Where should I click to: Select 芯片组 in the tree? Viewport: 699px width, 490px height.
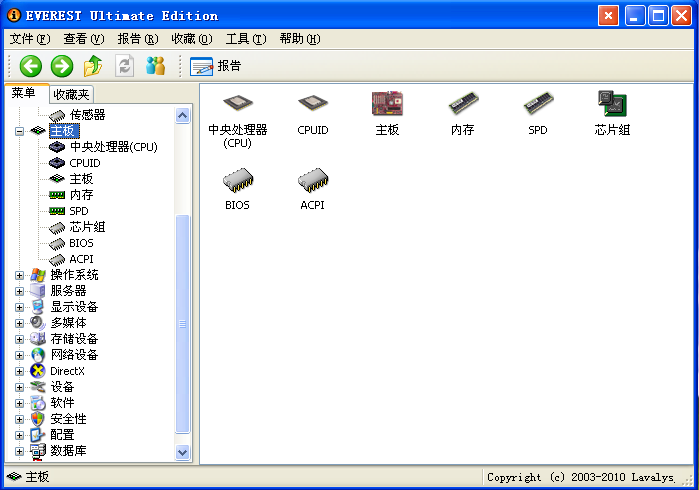click(x=87, y=227)
